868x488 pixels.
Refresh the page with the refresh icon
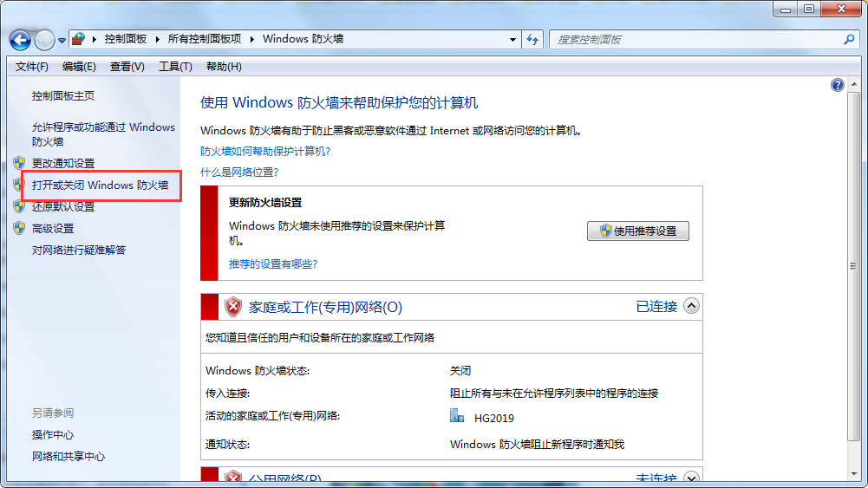[532, 39]
